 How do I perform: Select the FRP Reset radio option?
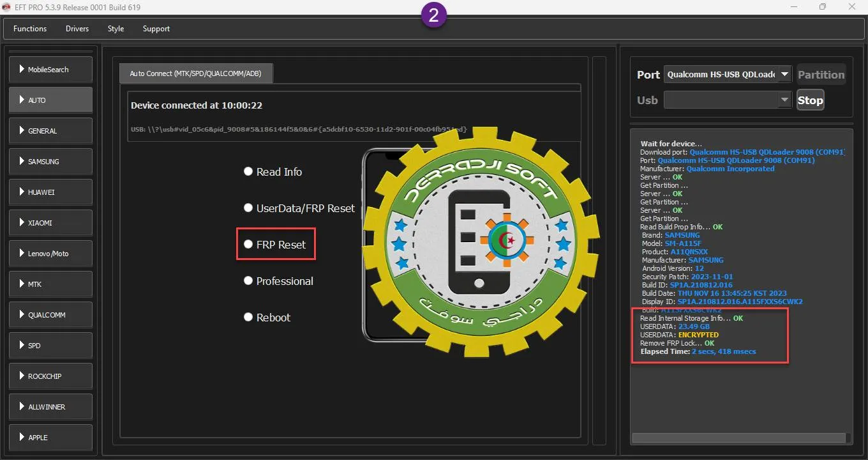[248, 245]
